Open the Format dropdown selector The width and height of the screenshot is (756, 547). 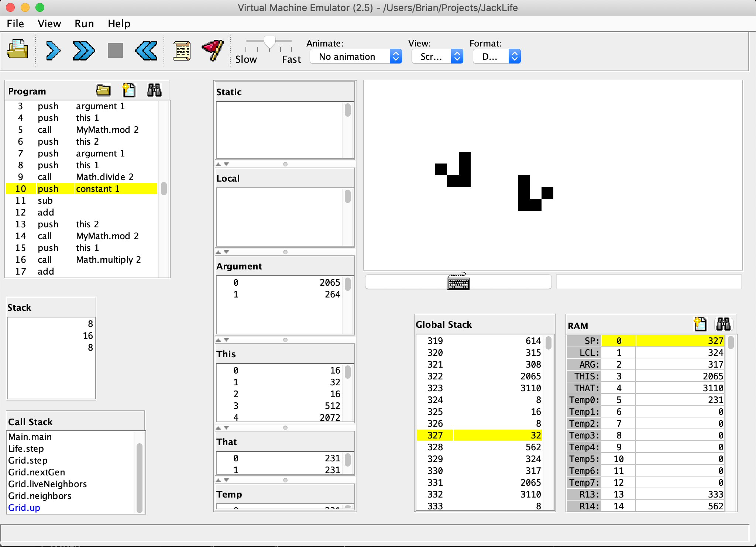coord(496,56)
